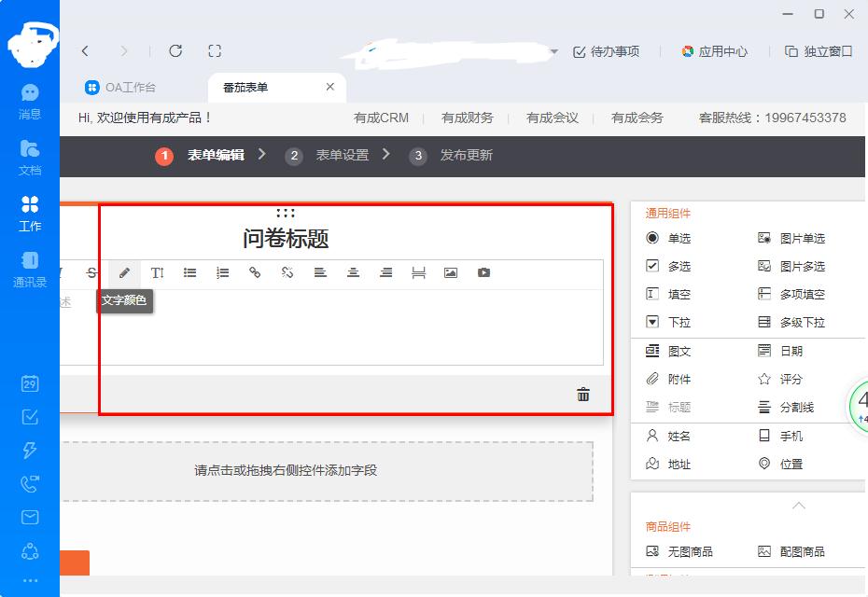The image size is (868, 597).
Task: Collapse the 商品组件 panel
Action: coord(798,505)
